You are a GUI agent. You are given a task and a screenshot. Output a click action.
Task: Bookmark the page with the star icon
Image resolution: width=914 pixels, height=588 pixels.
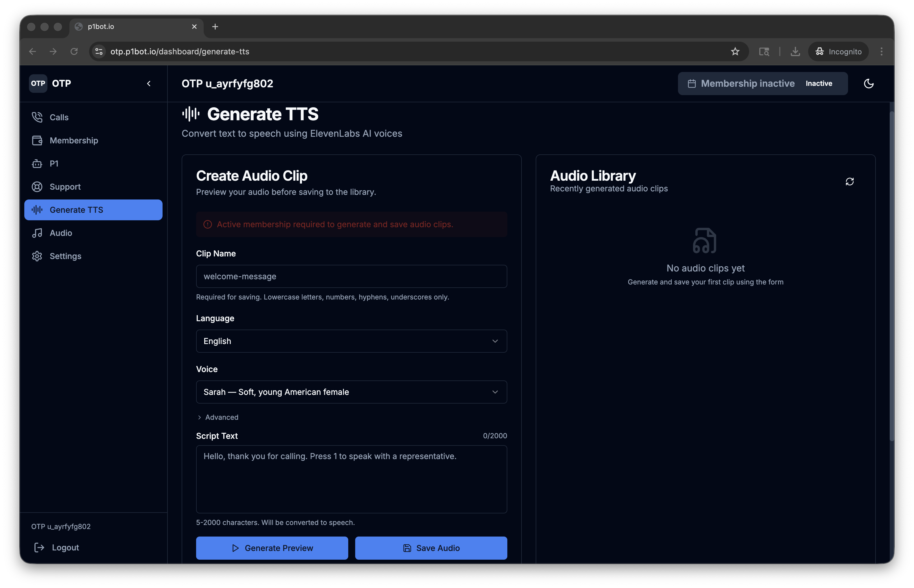(735, 51)
